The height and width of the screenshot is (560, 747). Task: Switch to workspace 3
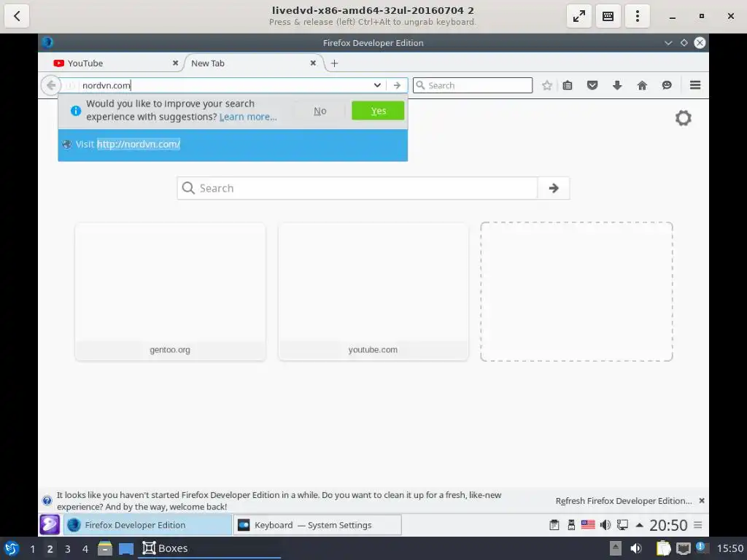point(68,548)
